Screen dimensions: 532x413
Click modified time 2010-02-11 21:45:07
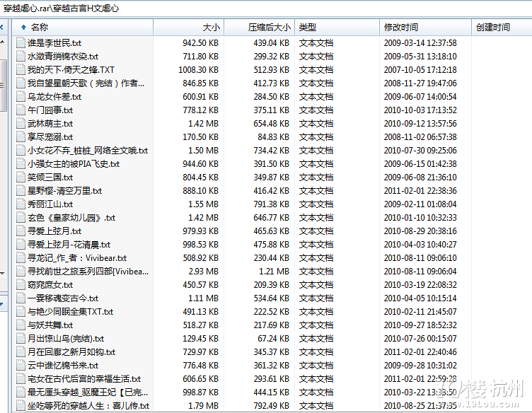pyautogui.click(x=420, y=312)
